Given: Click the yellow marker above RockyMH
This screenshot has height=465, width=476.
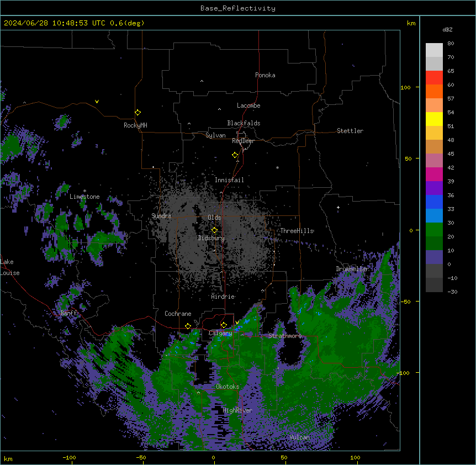Looking at the screenshot, I should [137, 113].
